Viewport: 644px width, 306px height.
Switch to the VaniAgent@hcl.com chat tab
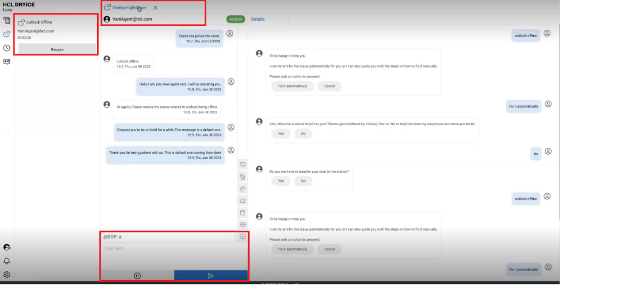click(128, 7)
